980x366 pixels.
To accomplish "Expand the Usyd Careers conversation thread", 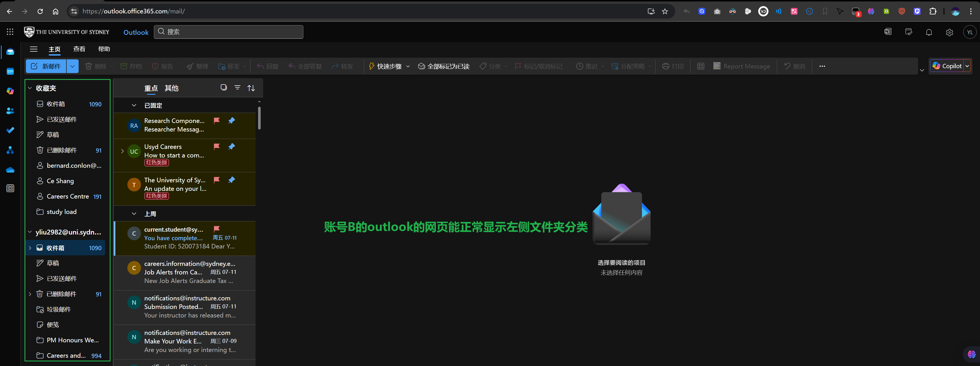I will 122,151.
